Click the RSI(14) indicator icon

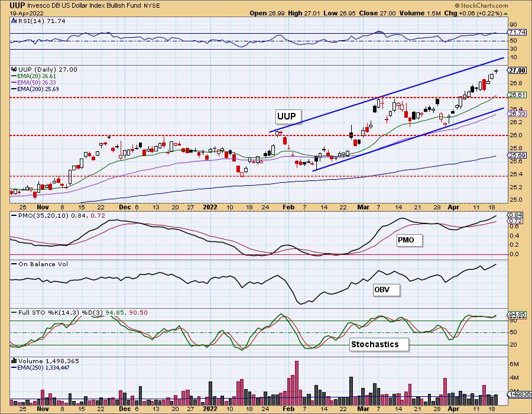pos(14,21)
